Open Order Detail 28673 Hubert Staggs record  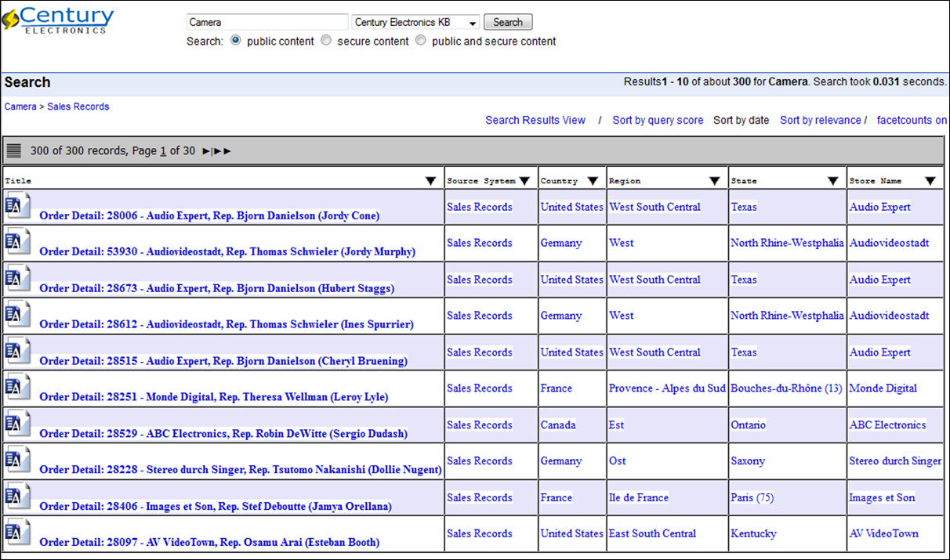tap(217, 288)
